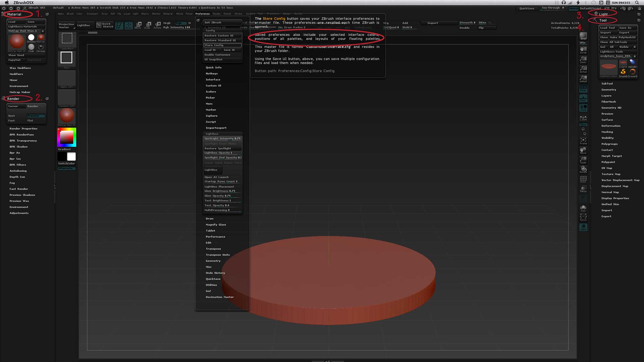Click the QuickSave button

click(x=527, y=8)
